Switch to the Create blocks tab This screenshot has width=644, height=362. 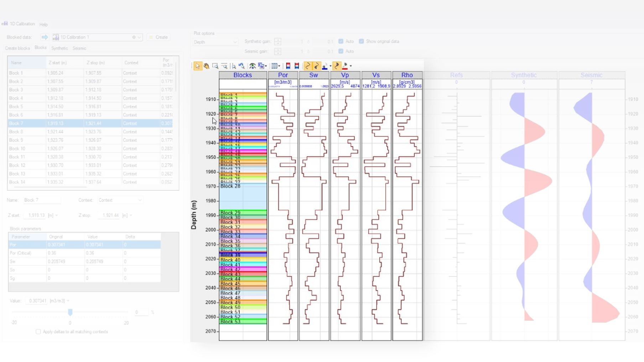[17, 48]
